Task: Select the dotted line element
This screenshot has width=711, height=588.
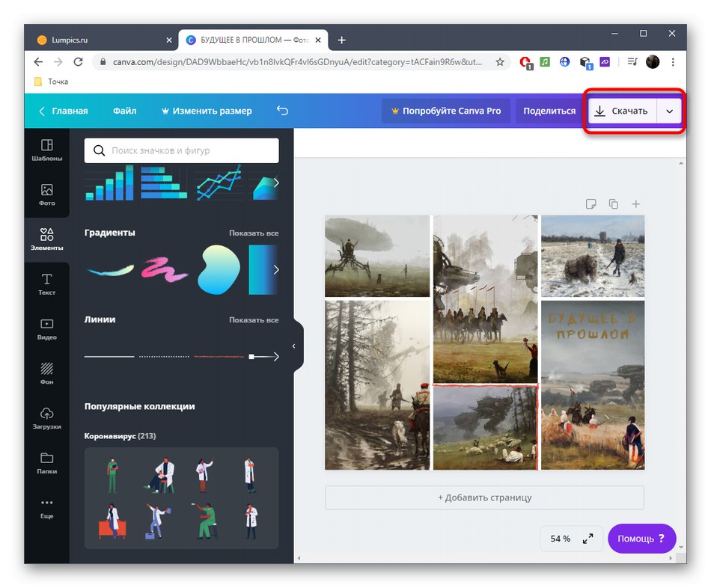Action: click(164, 357)
